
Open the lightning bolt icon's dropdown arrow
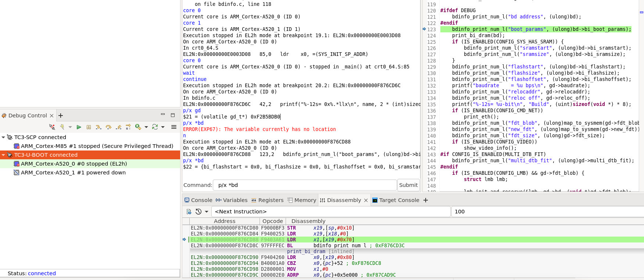tap(70, 127)
